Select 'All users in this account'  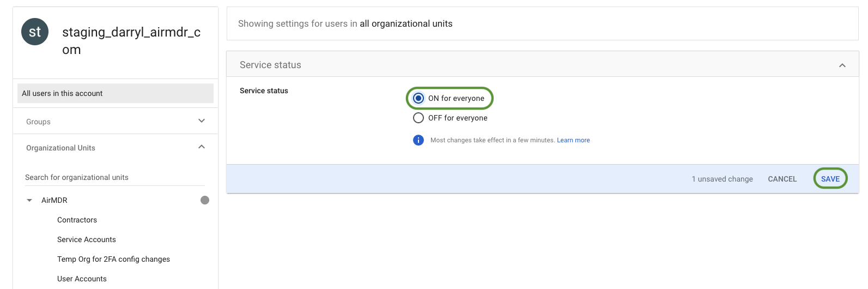pyautogui.click(x=116, y=93)
